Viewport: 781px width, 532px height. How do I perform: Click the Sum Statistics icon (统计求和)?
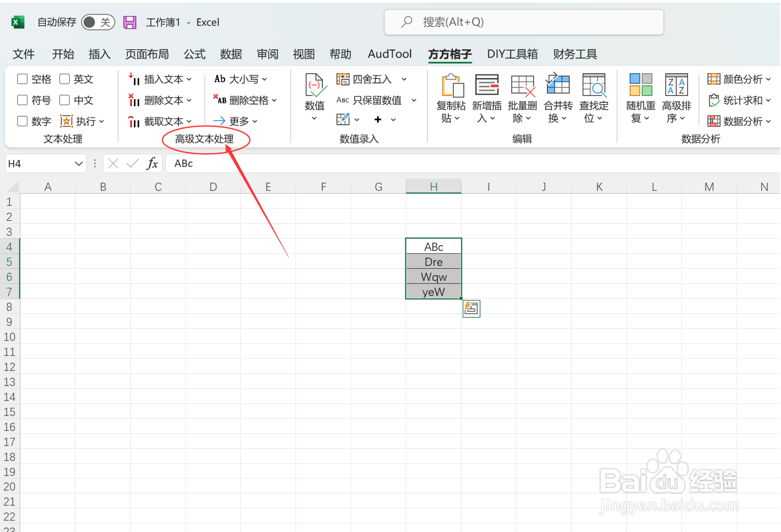click(x=714, y=100)
